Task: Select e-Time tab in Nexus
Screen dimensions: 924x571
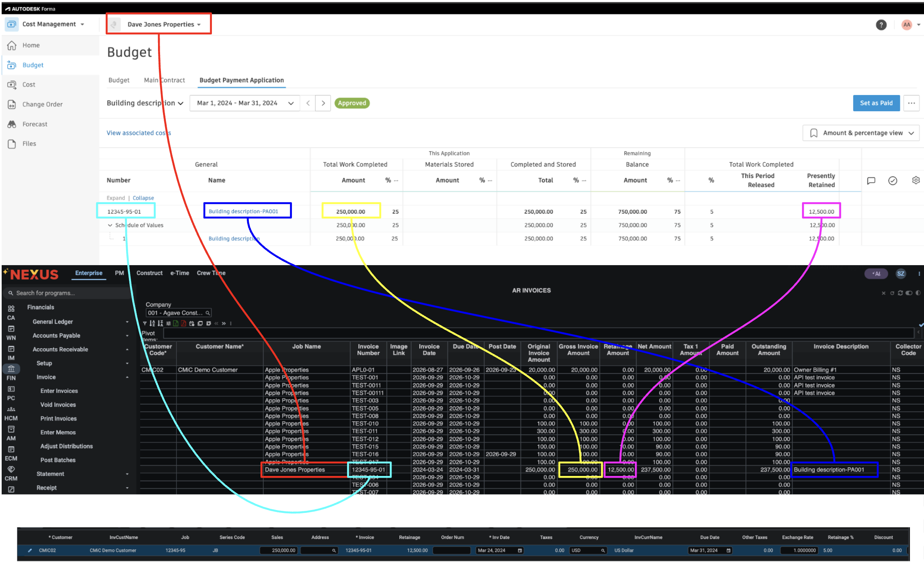Action: click(180, 273)
